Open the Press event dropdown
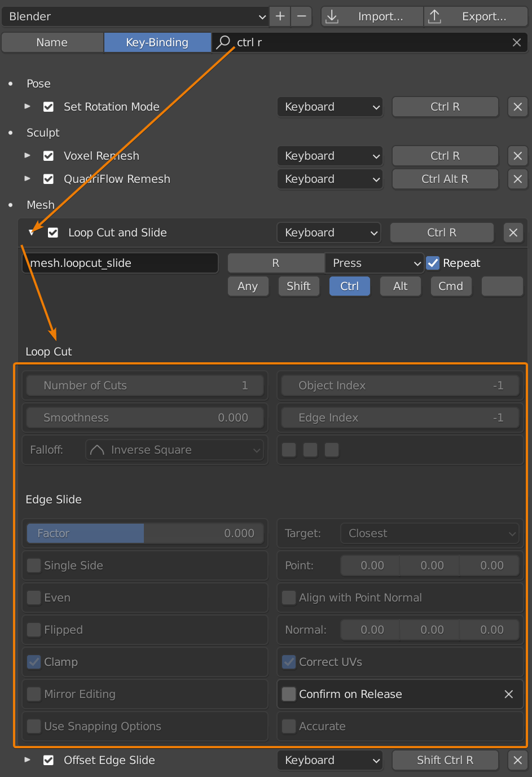The image size is (532, 777). 374,263
